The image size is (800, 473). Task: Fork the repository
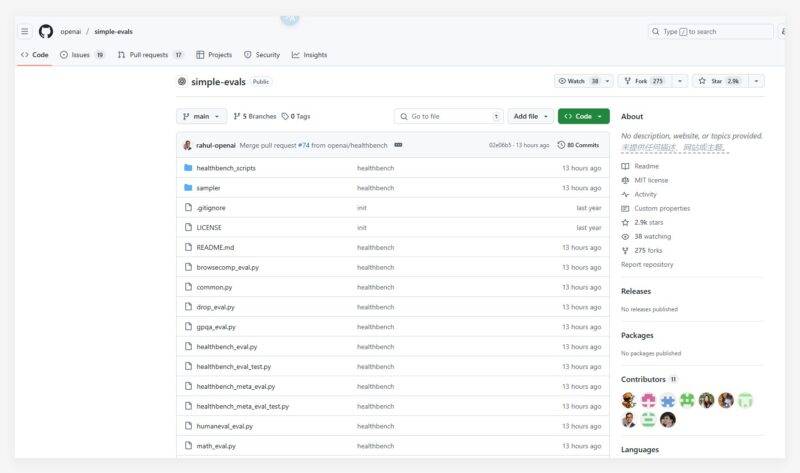pos(644,81)
